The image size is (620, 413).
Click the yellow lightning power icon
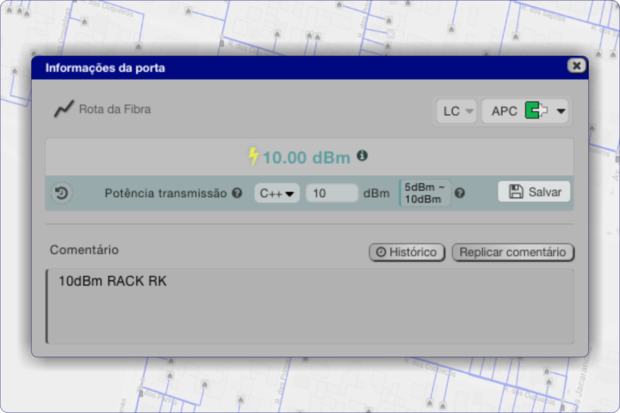pyautogui.click(x=253, y=157)
